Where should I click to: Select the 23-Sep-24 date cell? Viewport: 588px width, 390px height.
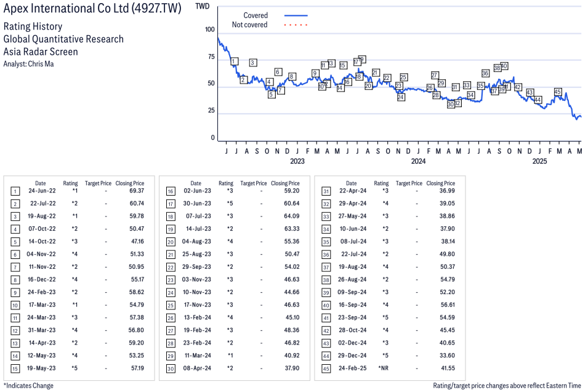[353, 317]
